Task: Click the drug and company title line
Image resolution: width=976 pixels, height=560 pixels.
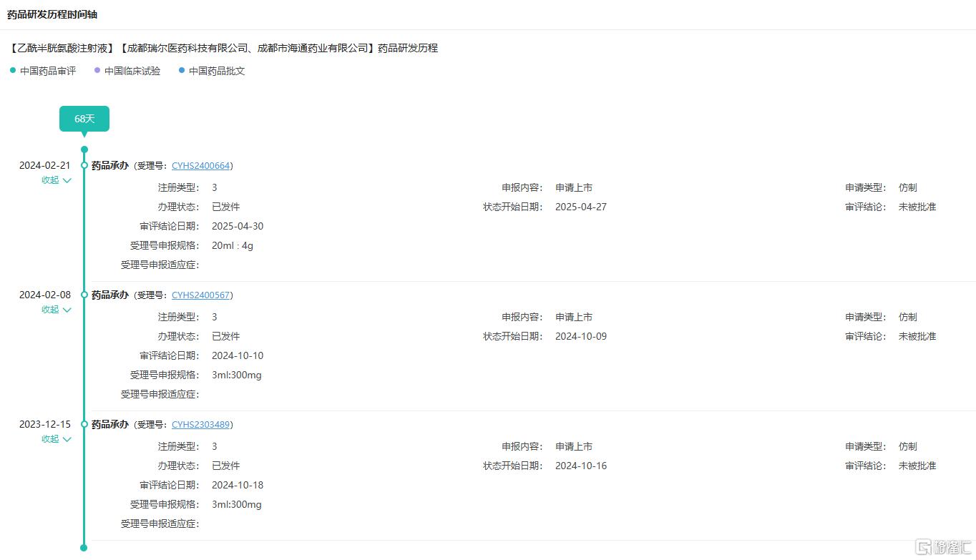Action: coord(223,48)
